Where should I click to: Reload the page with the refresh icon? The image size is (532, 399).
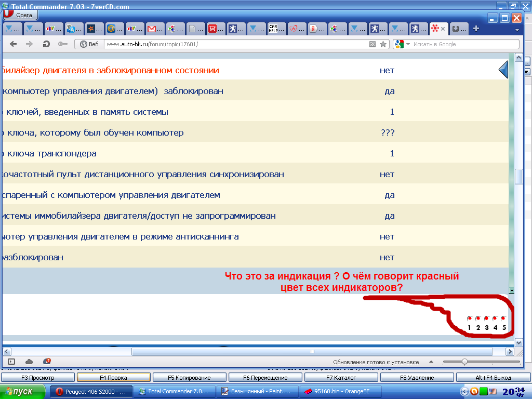tap(46, 44)
